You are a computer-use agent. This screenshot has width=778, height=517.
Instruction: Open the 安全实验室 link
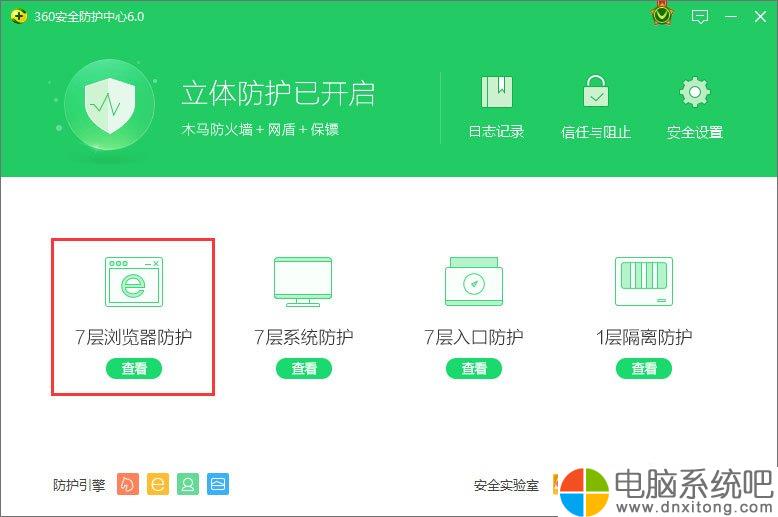pos(506,485)
